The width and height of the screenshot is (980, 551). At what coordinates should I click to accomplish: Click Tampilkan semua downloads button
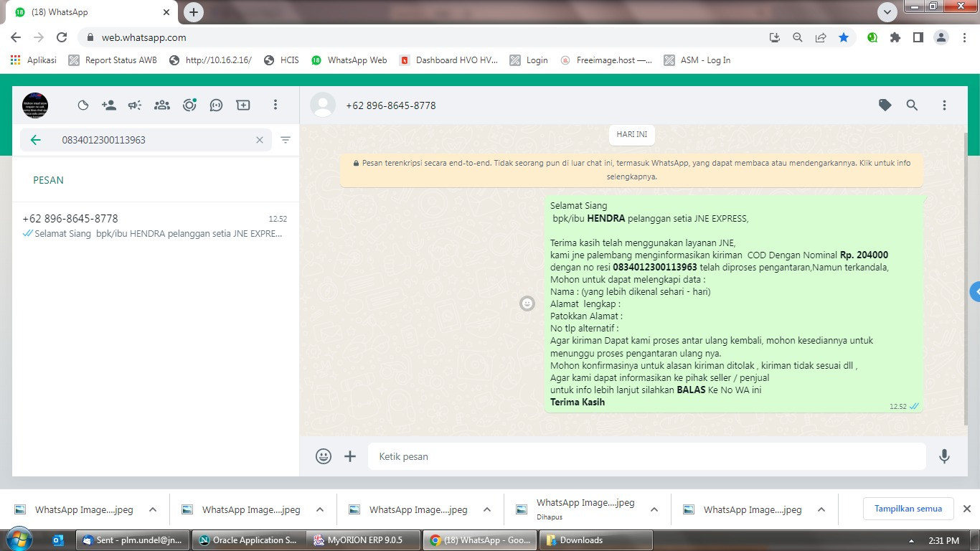coord(908,509)
